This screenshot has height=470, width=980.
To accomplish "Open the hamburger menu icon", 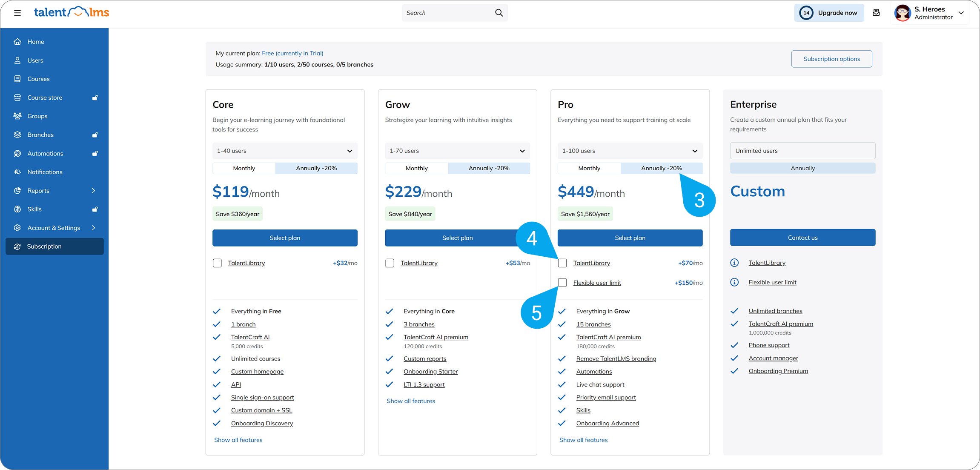I will 17,13.
